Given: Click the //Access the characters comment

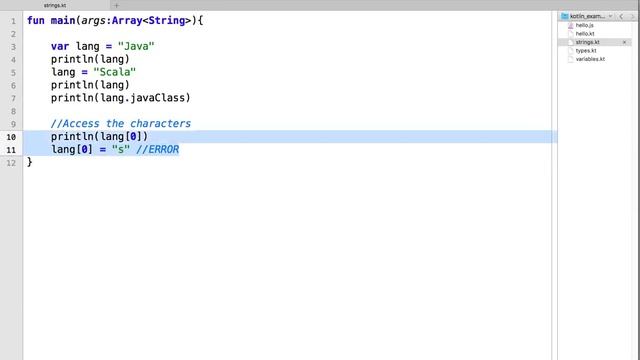Looking at the screenshot, I should coord(120,123).
